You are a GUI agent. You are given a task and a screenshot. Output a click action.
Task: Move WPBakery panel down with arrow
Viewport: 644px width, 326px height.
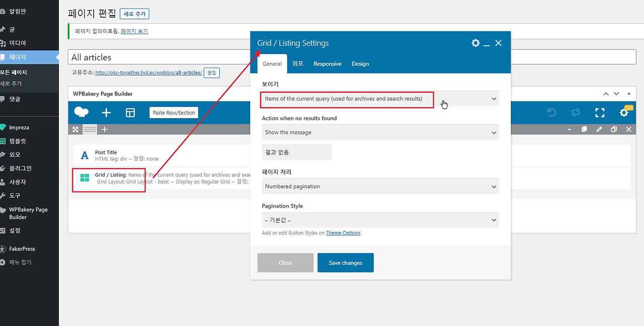616,94
